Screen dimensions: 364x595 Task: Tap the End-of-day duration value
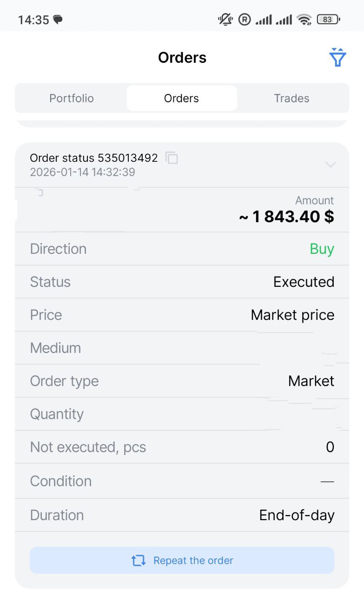coord(297,516)
